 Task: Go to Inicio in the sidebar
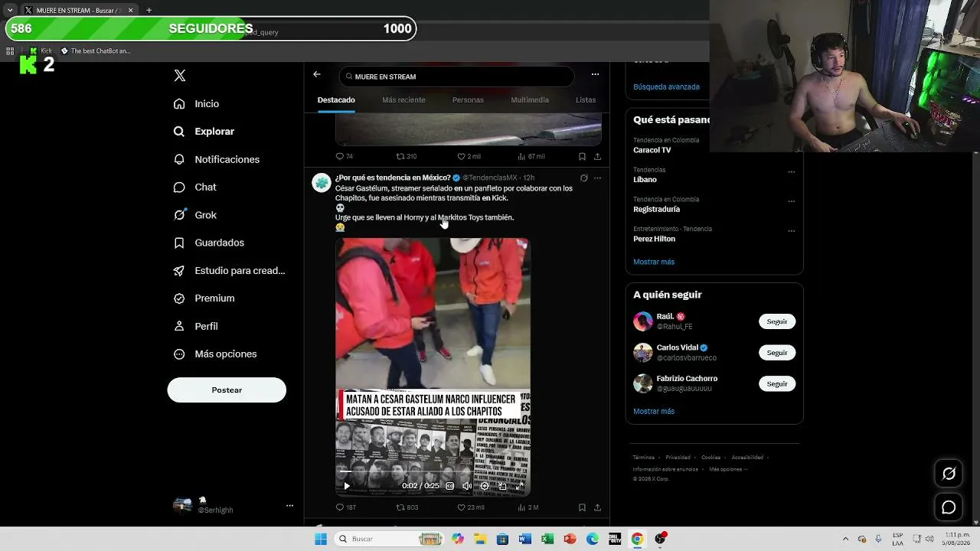(x=197, y=104)
